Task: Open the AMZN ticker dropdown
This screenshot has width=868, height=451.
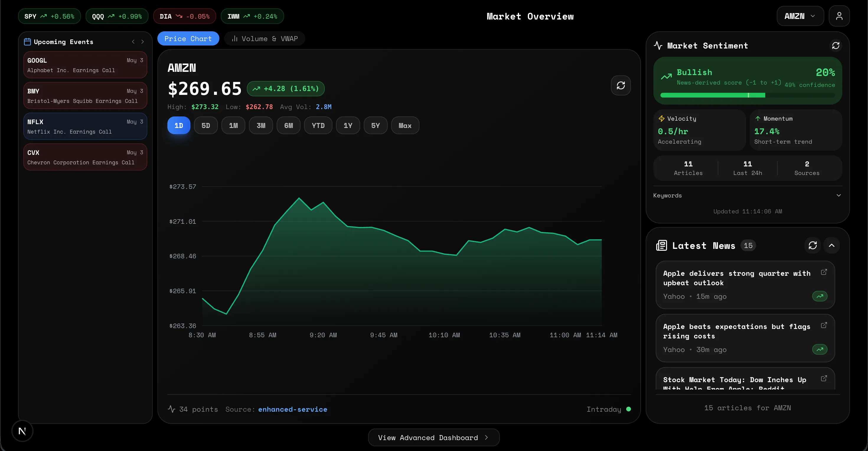Action: point(800,16)
